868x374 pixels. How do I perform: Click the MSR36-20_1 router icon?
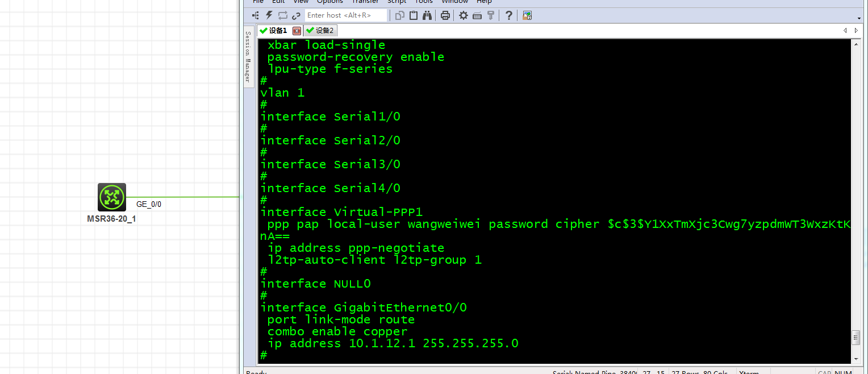tap(112, 197)
